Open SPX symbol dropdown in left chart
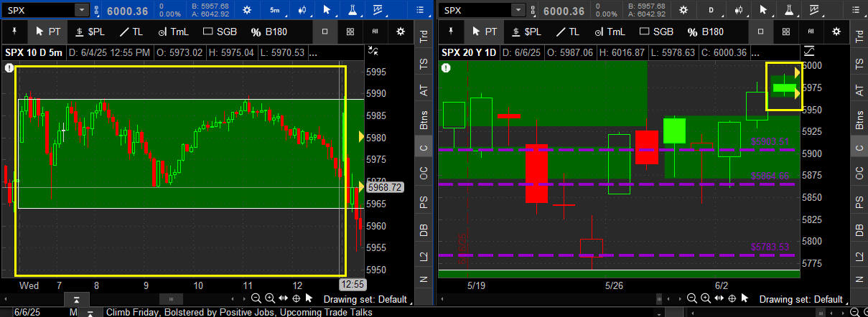Viewport: 868px width, 317px height. pos(81,10)
